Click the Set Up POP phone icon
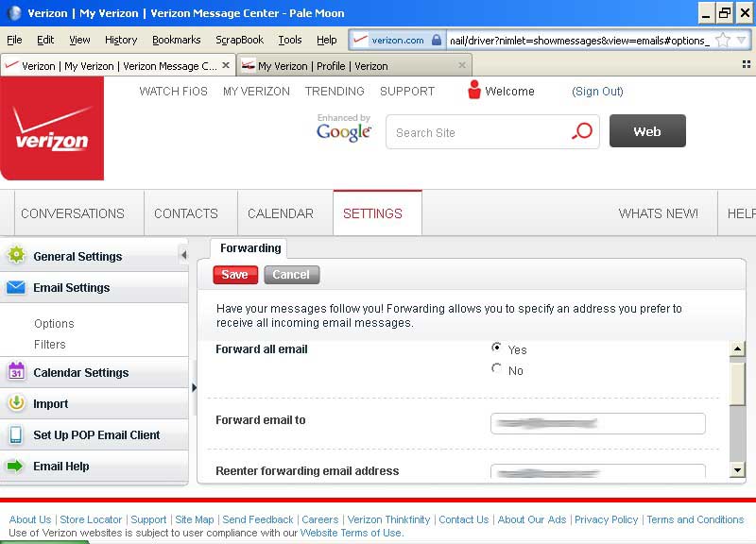 pos(16,434)
